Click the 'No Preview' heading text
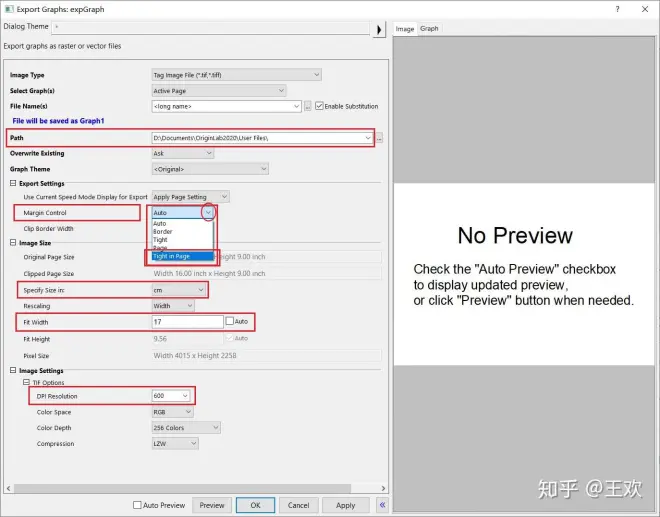660x517 pixels. pyautogui.click(x=515, y=235)
